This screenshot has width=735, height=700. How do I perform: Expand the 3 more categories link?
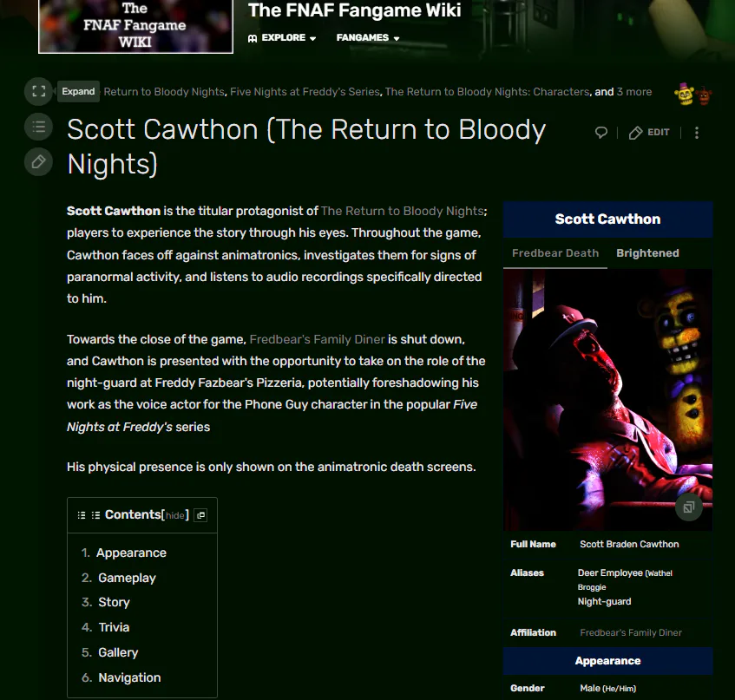coord(633,92)
